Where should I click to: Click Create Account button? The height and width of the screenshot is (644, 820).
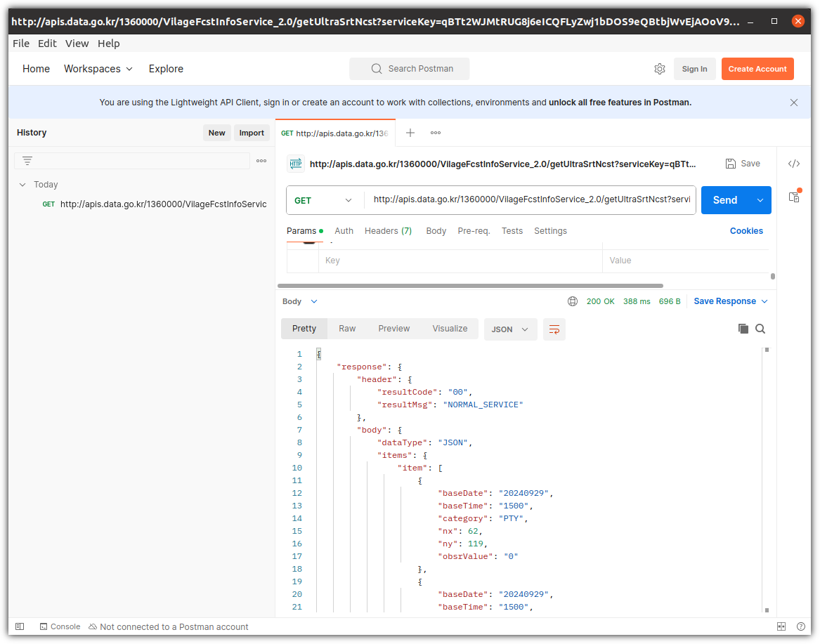pos(757,69)
